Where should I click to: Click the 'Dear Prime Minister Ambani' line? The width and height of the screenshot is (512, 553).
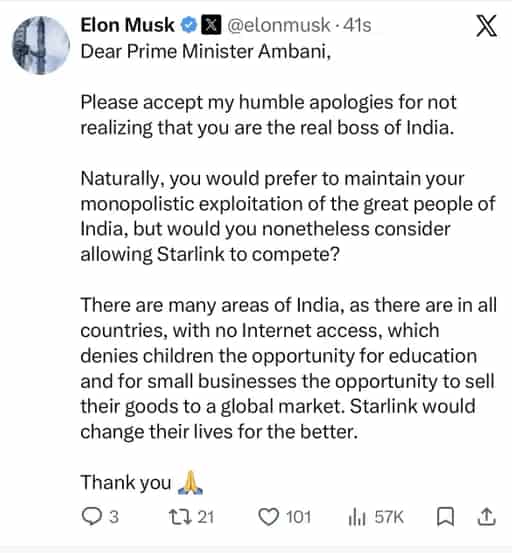pyautogui.click(x=206, y=51)
